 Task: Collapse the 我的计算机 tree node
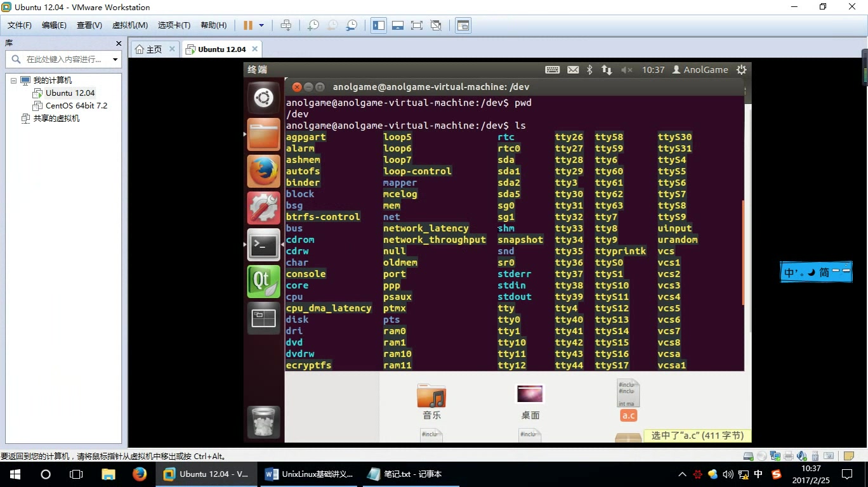tap(13, 81)
